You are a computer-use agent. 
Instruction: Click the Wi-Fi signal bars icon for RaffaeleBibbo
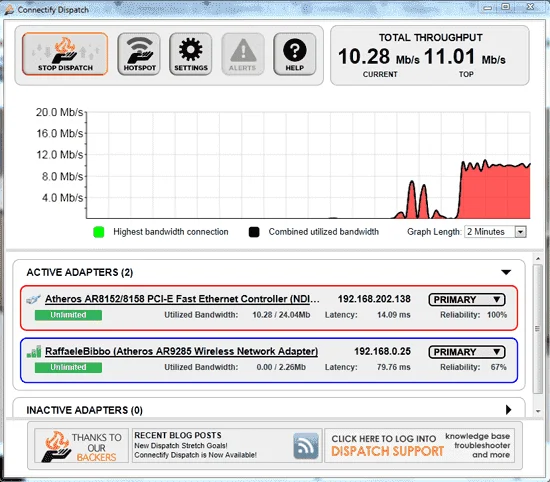(34, 352)
